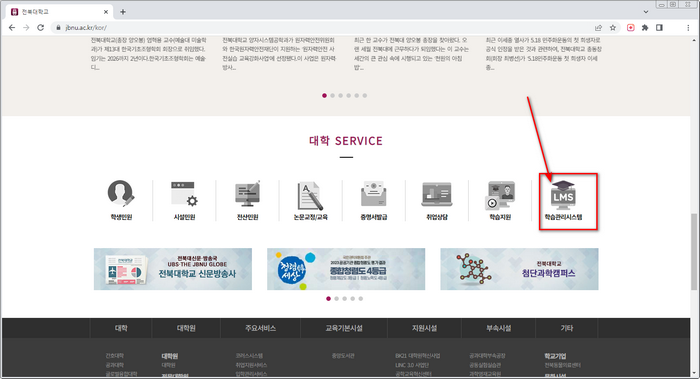Reload the jbnu.ac.kr page

point(41,28)
